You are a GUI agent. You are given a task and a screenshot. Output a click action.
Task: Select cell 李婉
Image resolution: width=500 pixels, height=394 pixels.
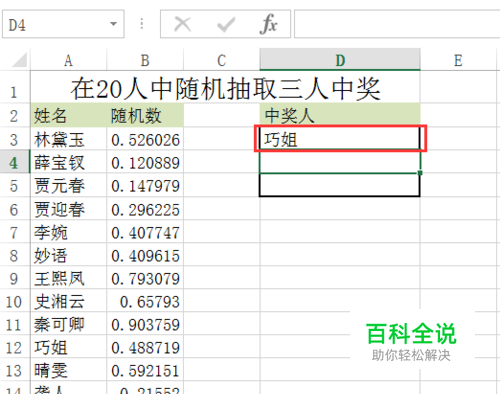(x=68, y=232)
